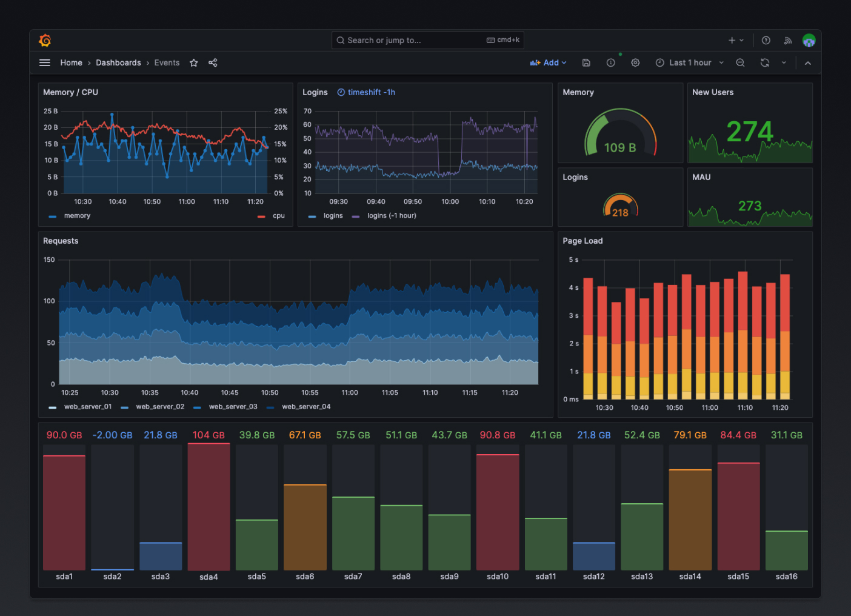The height and width of the screenshot is (616, 851).
Task: Open Dashboards breadcrumb link
Action: 118,62
